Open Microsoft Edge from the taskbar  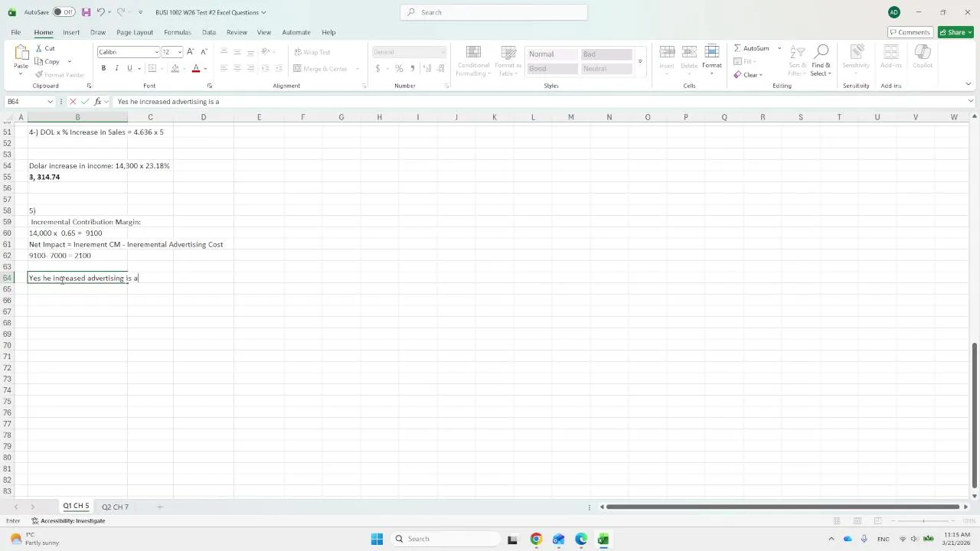click(581, 539)
